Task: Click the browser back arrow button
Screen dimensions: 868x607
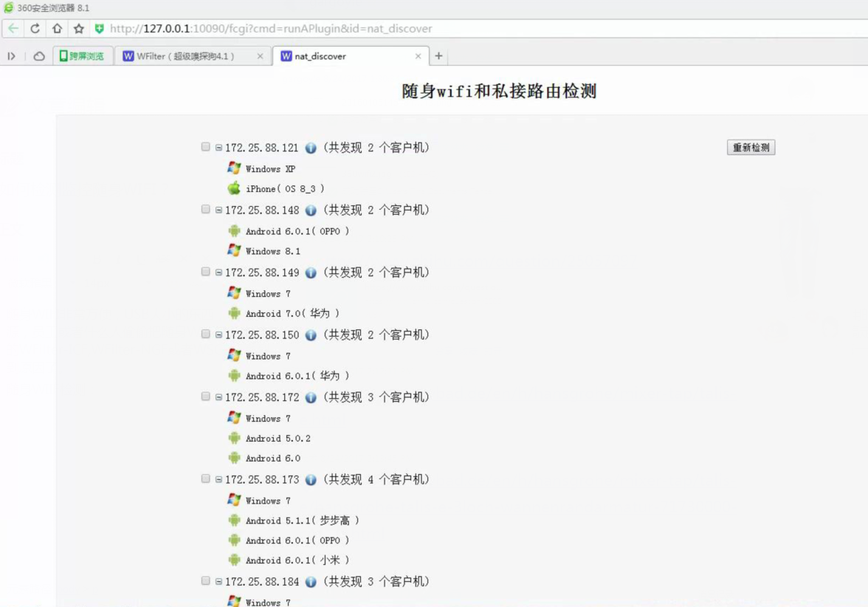Action: [x=13, y=29]
